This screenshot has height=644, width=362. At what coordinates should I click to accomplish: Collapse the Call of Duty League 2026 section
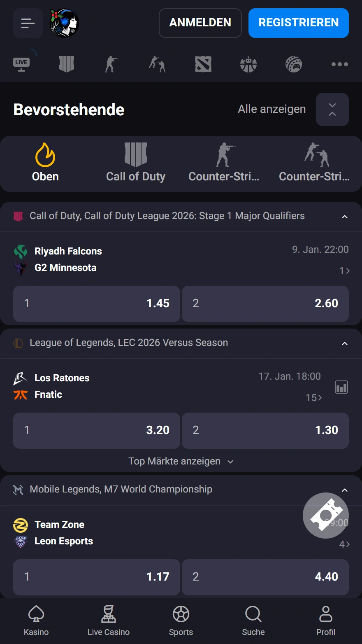click(345, 216)
